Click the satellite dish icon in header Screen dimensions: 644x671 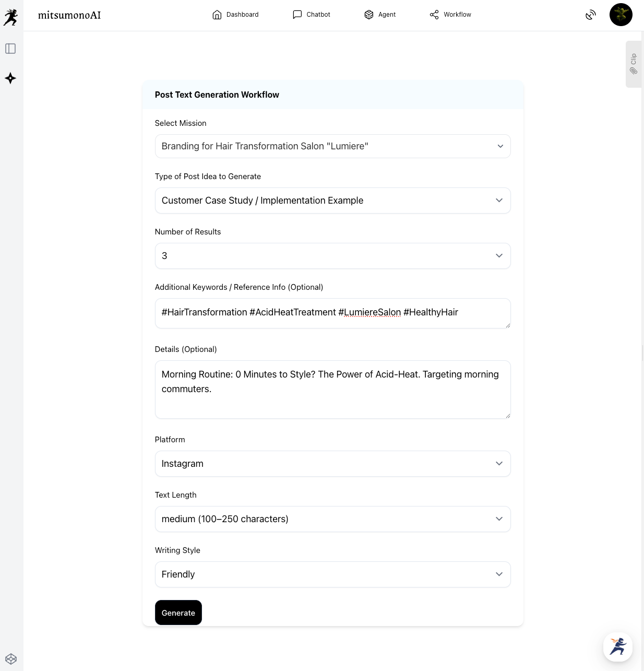590,15
